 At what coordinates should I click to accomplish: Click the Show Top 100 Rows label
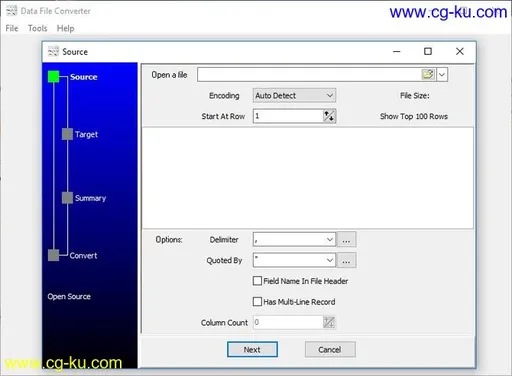[x=414, y=116]
